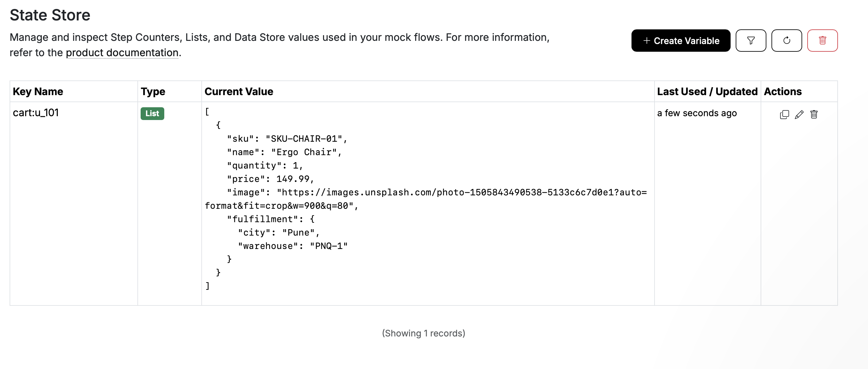Screen dimensions: 868x369
Task: Refresh the state store list
Action: [787, 41]
